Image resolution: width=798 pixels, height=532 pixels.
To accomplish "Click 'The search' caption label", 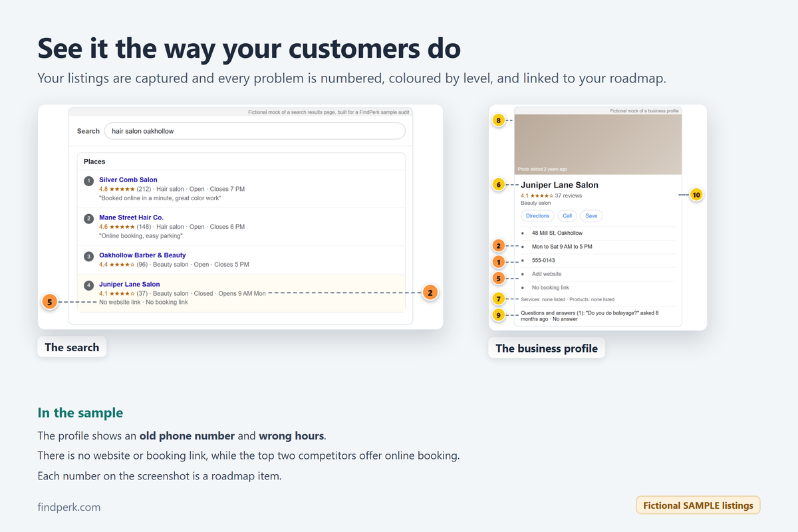I will pyautogui.click(x=72, y=347).
